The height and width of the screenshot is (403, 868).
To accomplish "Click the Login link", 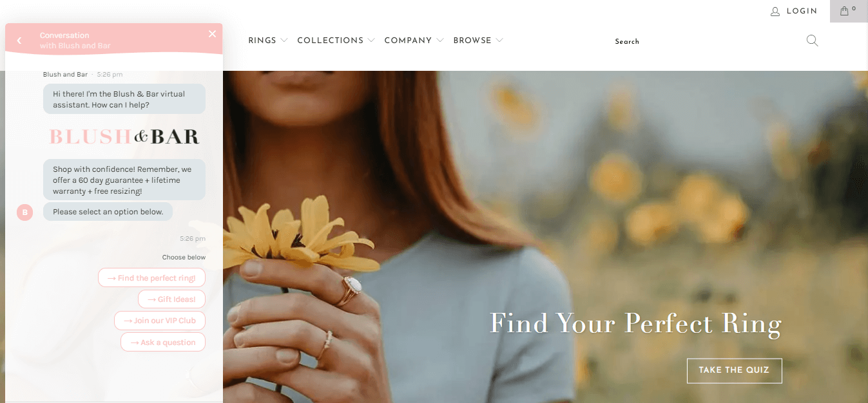I will pos(802,12).
